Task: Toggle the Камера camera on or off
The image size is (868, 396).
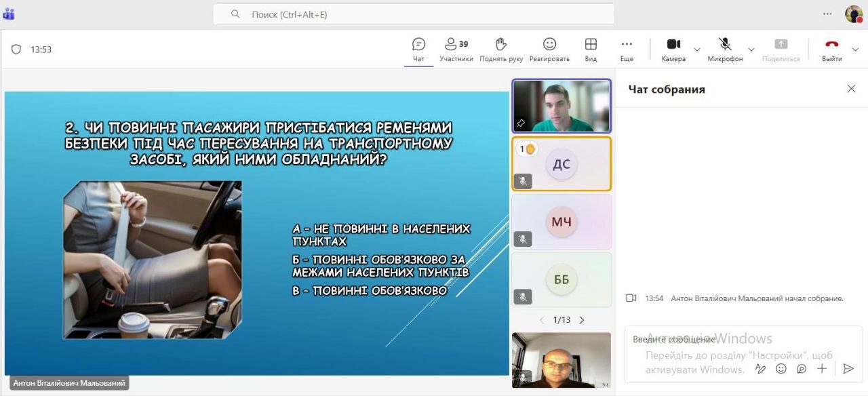Action: click(673, 49)
